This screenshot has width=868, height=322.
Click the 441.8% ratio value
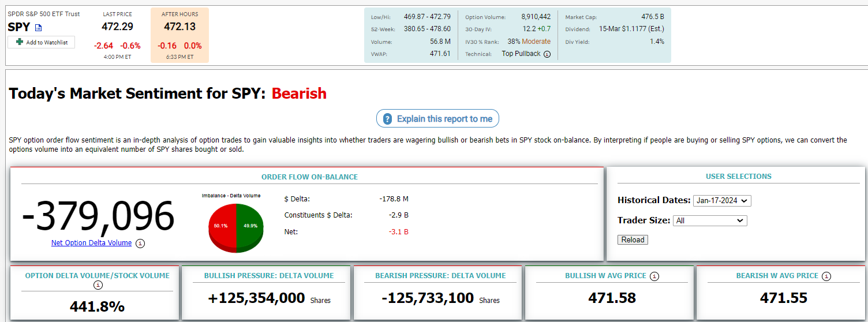point(97,306)
